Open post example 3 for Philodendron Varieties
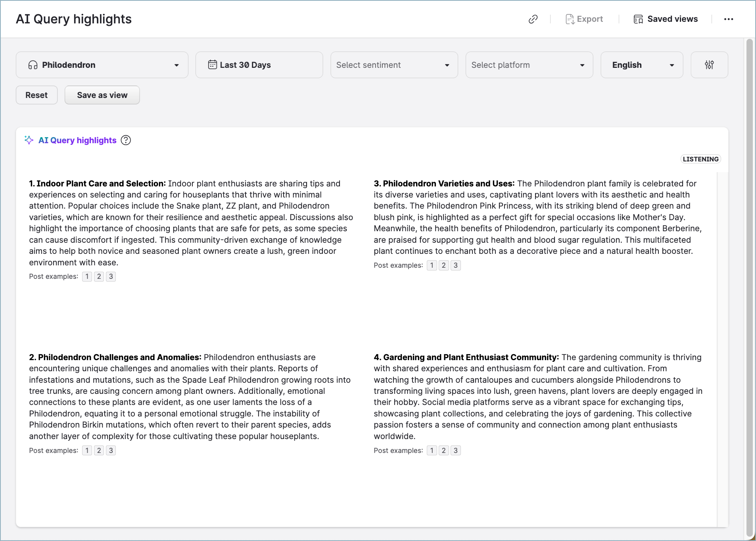Image resolution: width=756 pixels, height=541 pixels. tap(456, 265)
